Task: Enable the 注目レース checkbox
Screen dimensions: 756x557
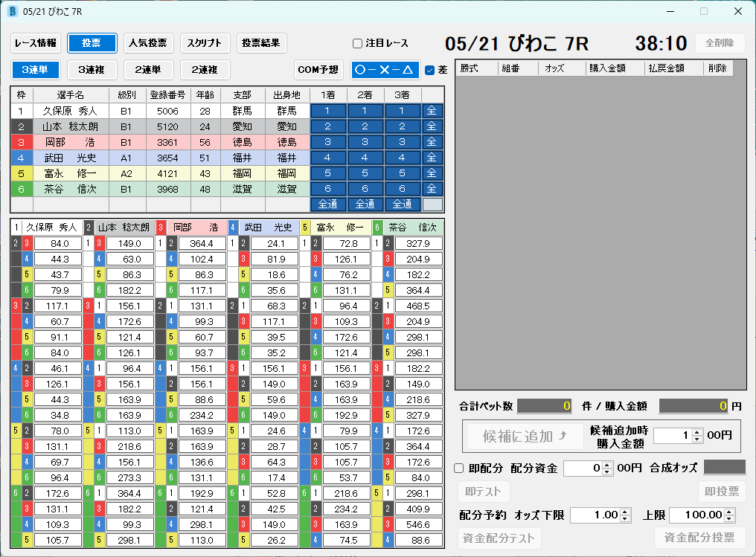Action: 357,43
